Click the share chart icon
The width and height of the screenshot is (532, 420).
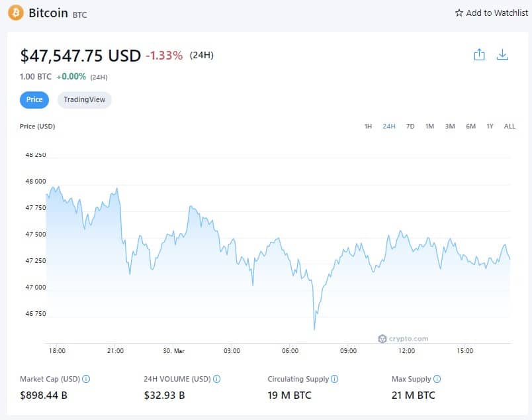point(480,55)
